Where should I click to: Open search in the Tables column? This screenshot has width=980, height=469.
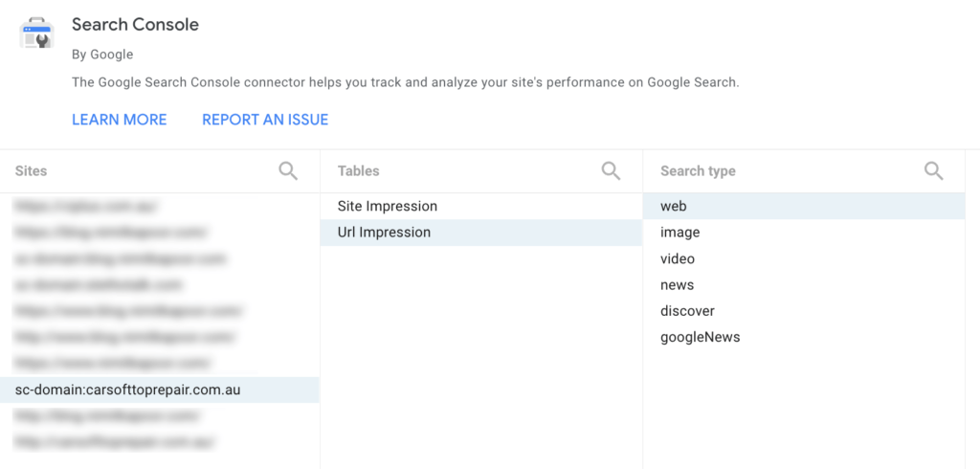[611, 171]
